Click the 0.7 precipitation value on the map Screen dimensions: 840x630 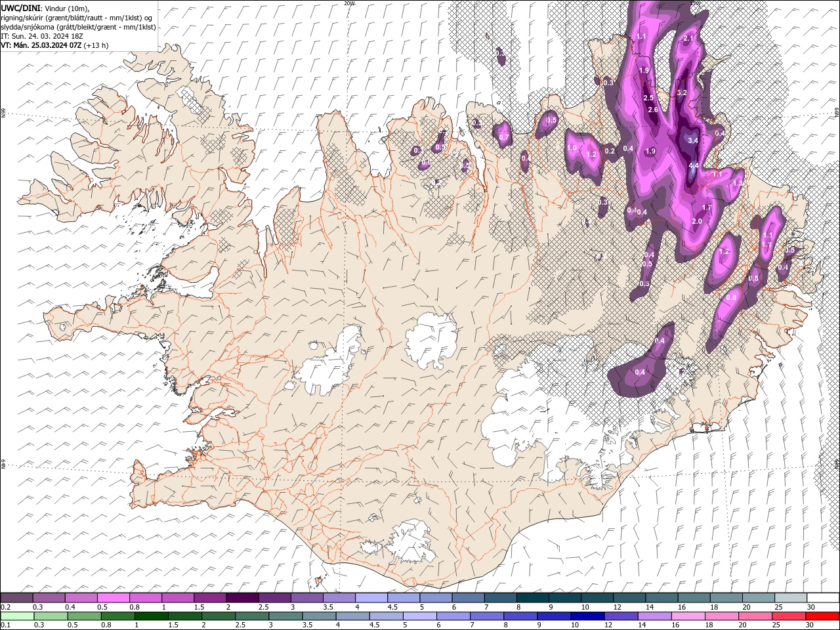[x=504, y=138]
